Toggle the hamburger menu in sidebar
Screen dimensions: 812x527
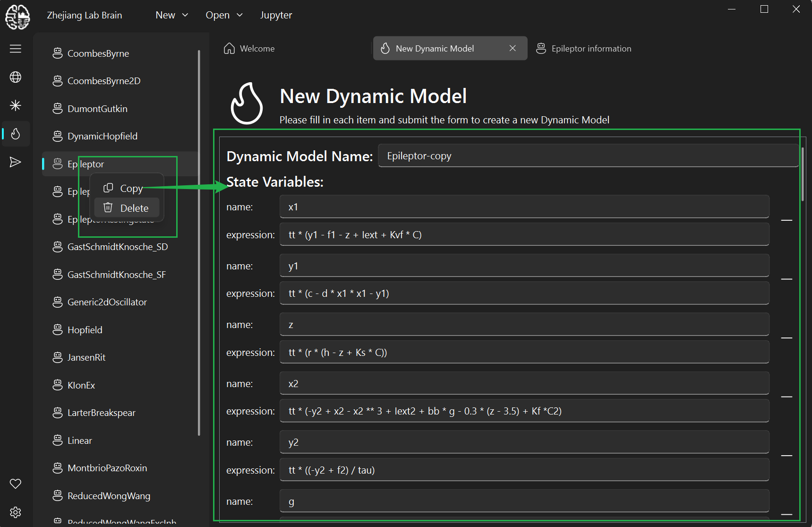click(16, 49)
